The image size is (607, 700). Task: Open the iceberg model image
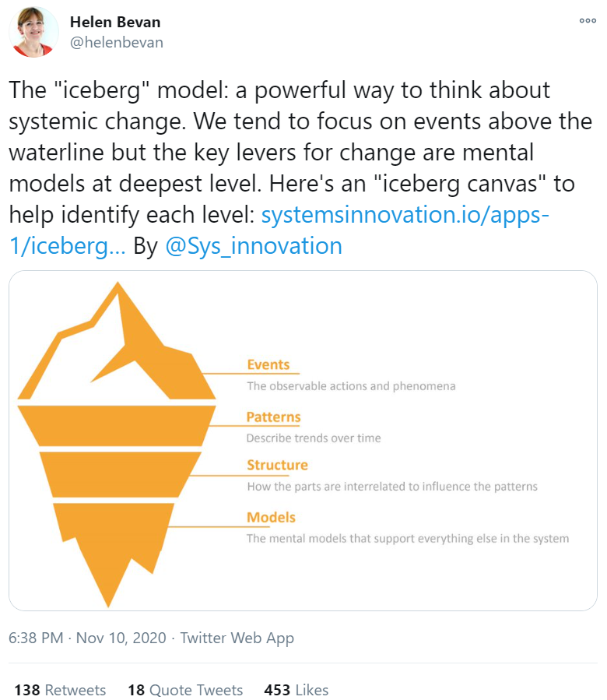pos(303,441)
